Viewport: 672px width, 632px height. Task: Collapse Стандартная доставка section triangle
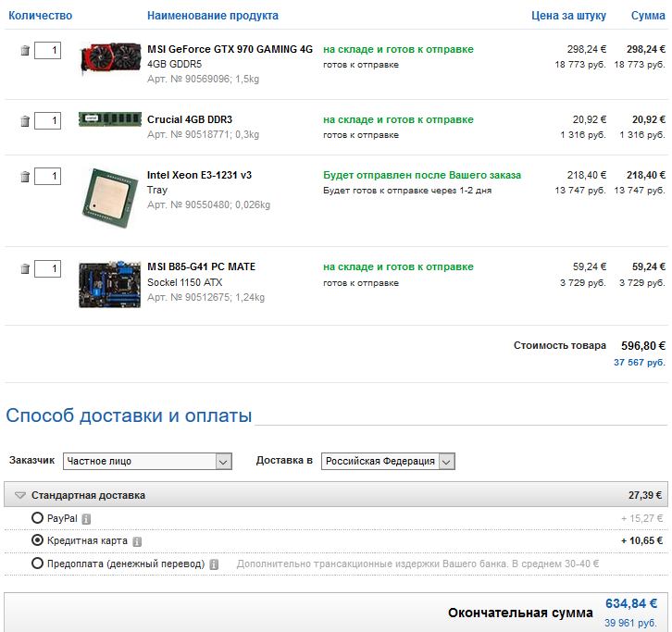pos(20,495)
